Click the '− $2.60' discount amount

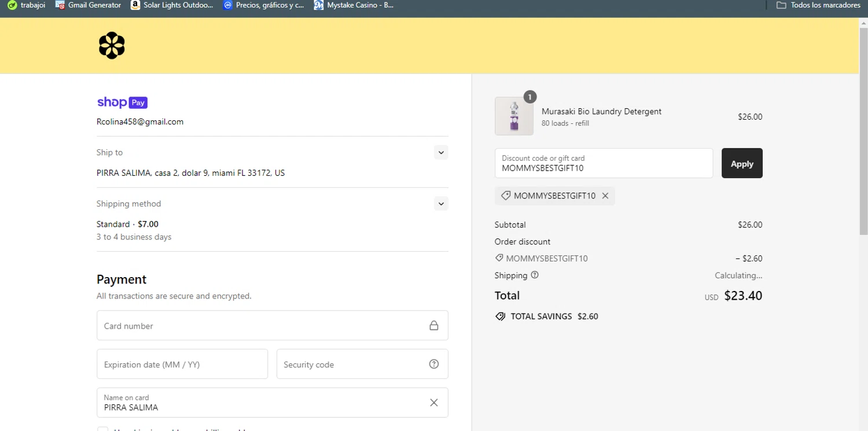click(x=749, y=259)
